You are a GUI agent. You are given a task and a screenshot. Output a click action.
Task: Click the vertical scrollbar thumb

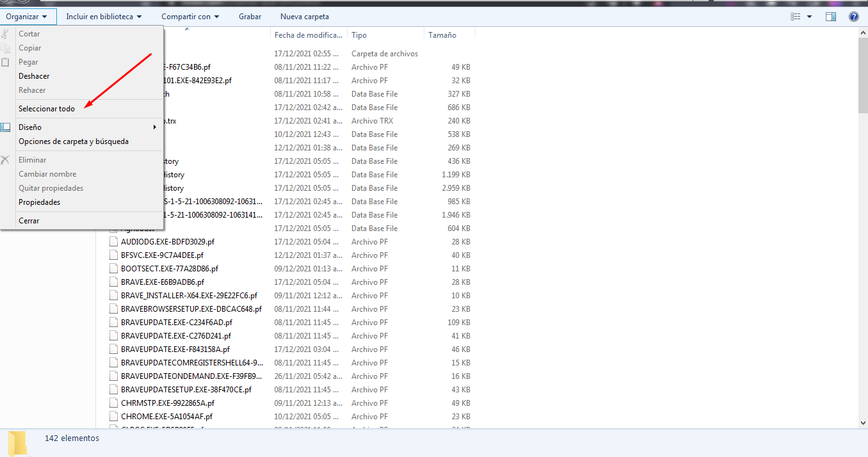[x=863, y=77]
